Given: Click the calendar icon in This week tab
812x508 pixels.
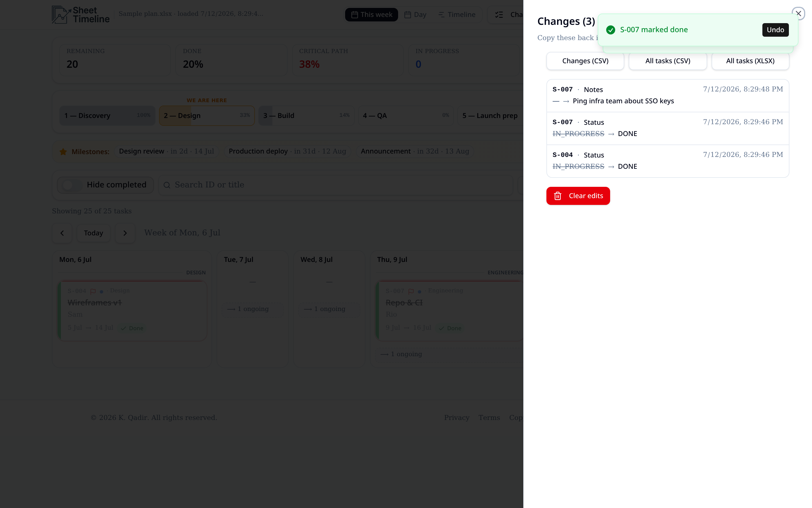Looking at the screenshot, I should point(354,14).
